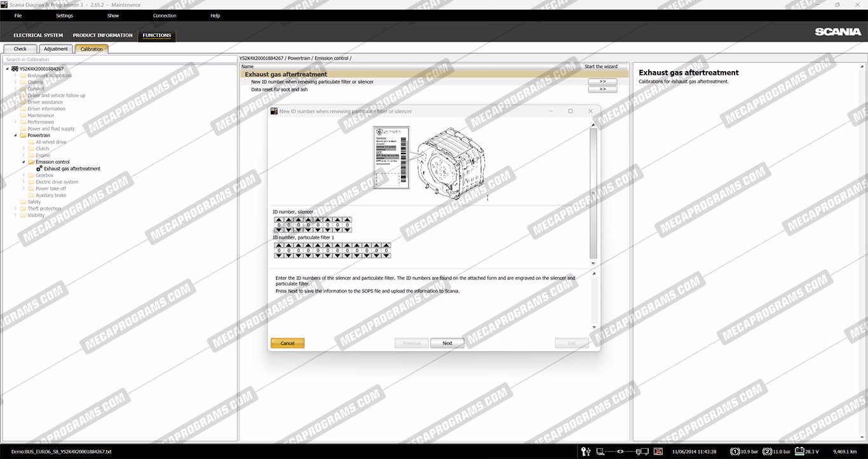Viewport: 868px width, 459px height.
Task: Start wizard for New ID number row
Action: pos(602,82)
